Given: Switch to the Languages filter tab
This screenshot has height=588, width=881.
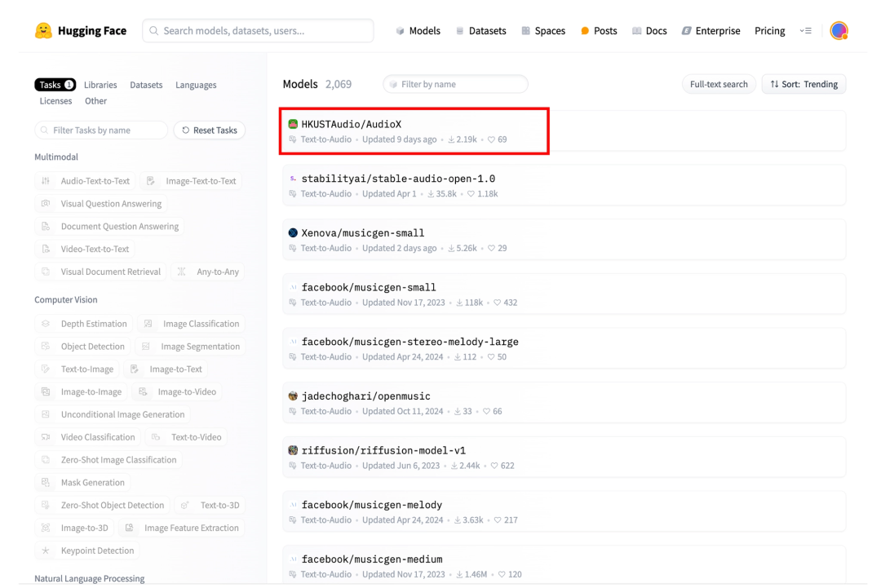Looking at the screenshot, I should (x=196, y=85).
